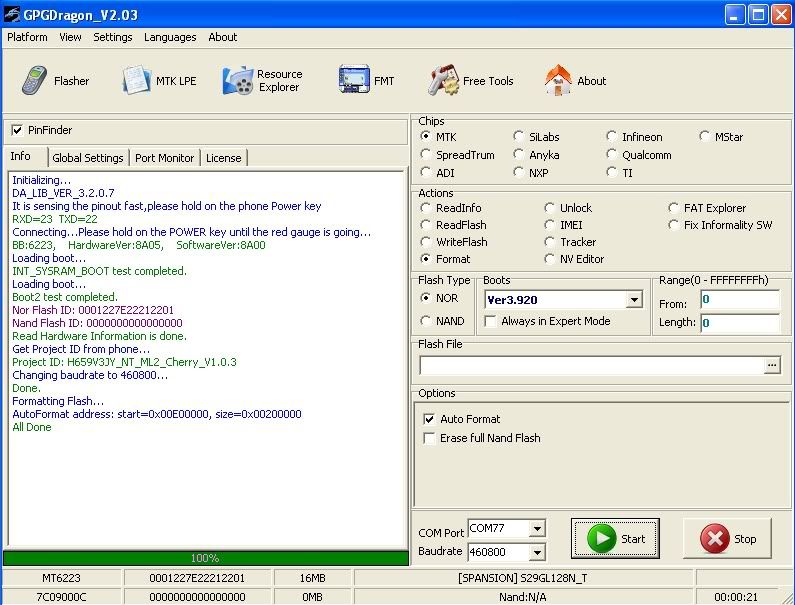
Task: Enable Always in Expert Mode checkbox
Action: click(x=490, y=321)
